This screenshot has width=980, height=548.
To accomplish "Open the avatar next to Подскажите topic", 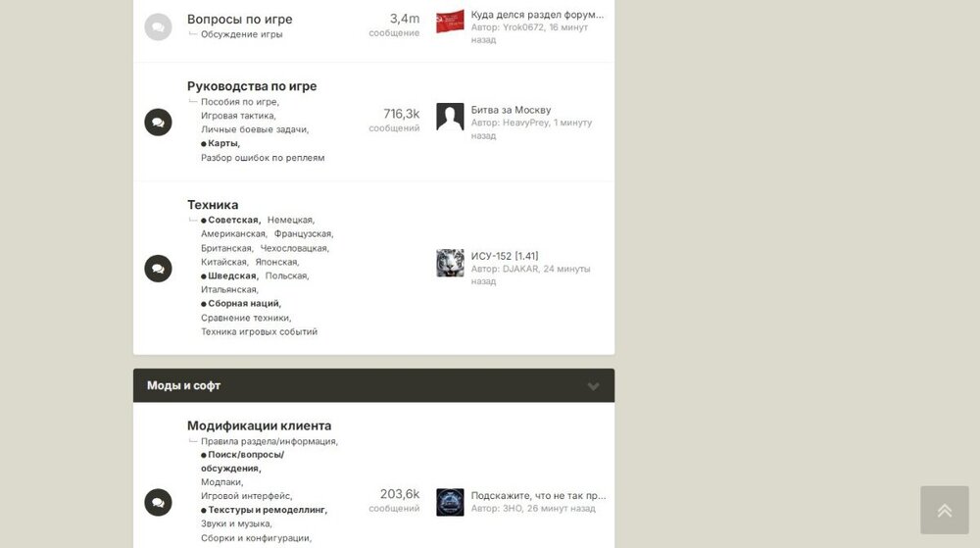I will [450, 502].
